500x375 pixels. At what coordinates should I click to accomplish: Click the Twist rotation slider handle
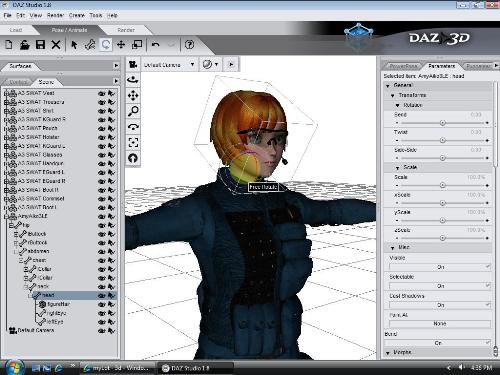click(x=443, y=140)
